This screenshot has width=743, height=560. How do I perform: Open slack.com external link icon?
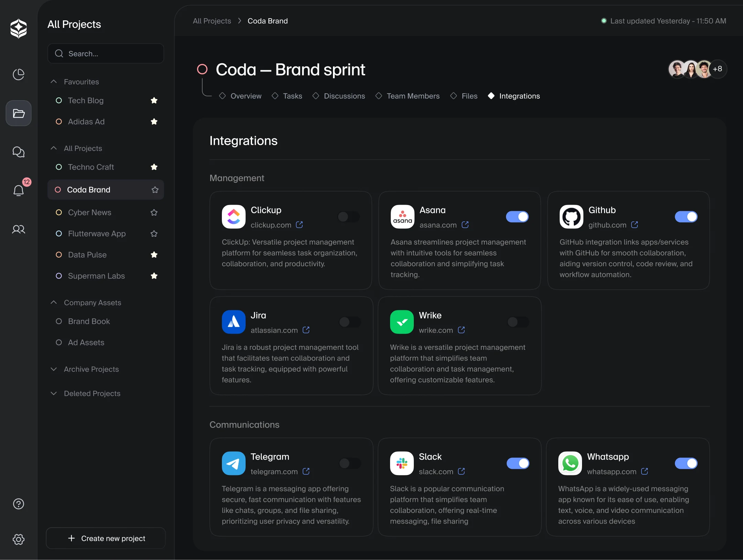click(x=462, y=471)
